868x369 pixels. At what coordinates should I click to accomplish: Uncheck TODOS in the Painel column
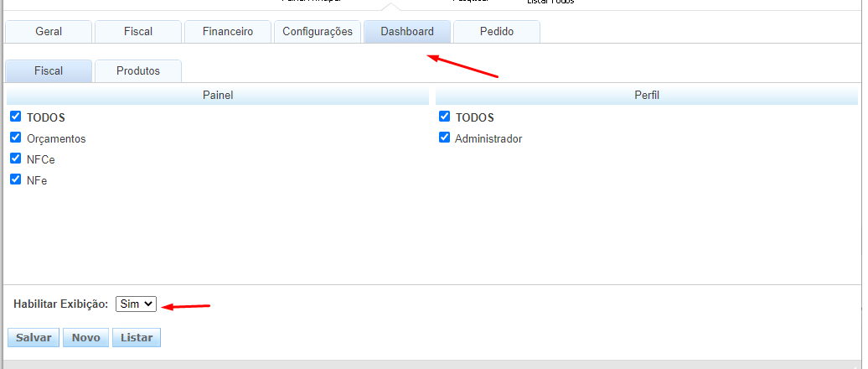pos(15,117)
